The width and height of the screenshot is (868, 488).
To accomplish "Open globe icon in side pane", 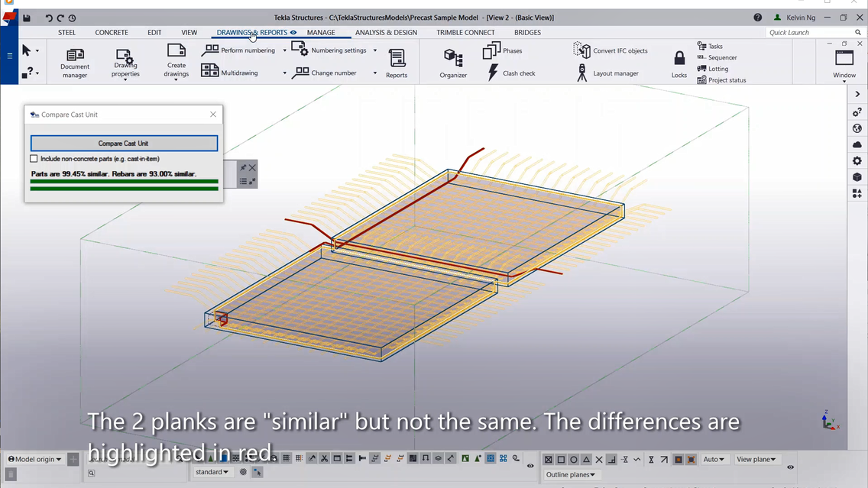I will (x=857, y=128).
